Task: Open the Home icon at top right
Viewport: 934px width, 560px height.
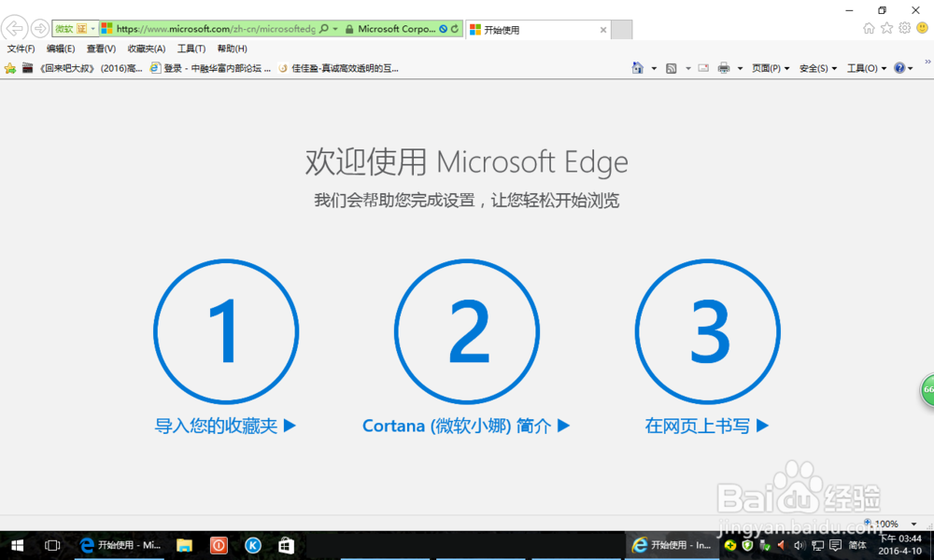Action: click(x=869, y=28)
